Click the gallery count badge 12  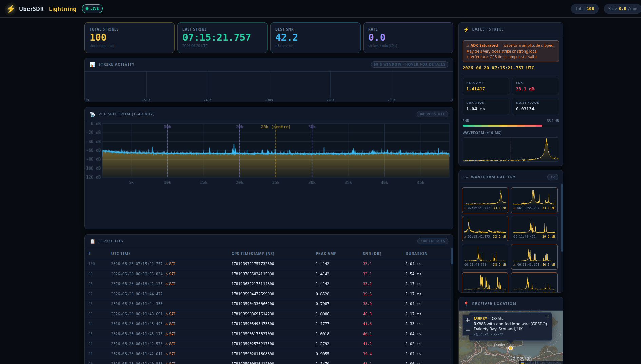(553, 177)
